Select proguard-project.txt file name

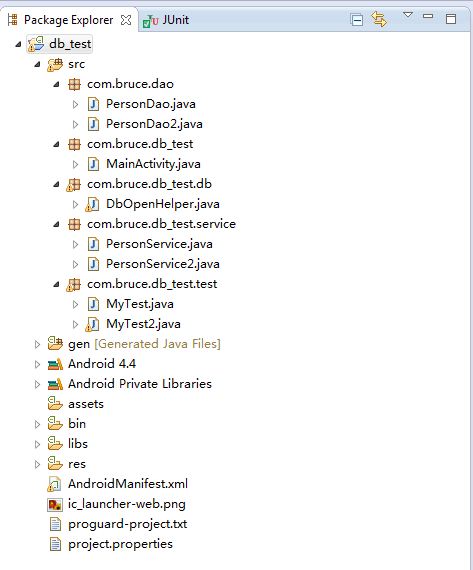128,524
